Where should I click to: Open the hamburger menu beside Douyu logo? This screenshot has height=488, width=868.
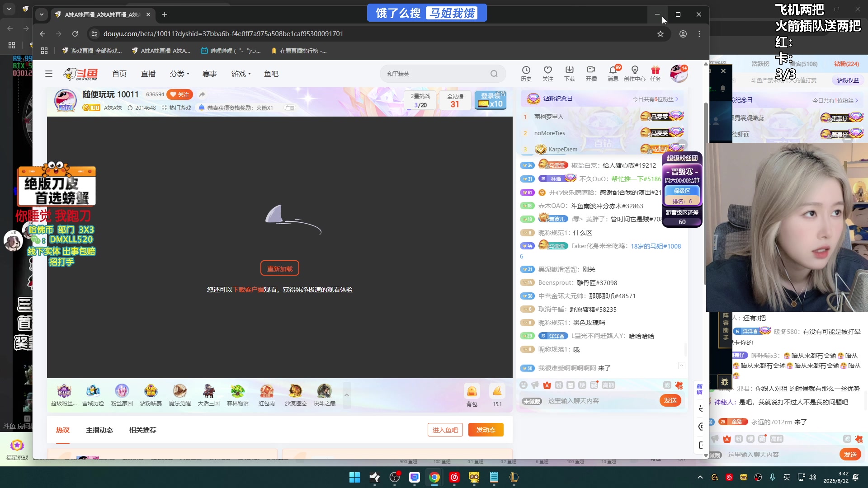pos(49,74)
